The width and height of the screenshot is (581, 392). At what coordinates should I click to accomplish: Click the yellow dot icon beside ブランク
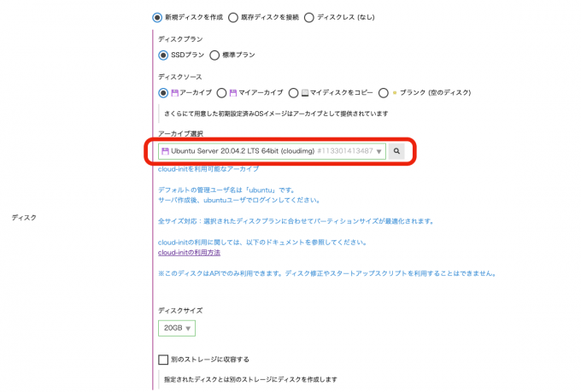click(395, 92)
